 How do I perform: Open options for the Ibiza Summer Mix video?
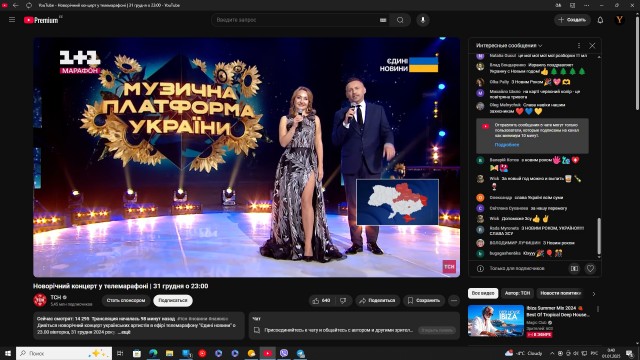(598, 309)
